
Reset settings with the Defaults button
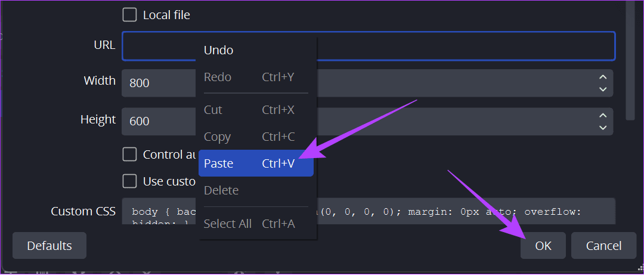click(x=49, y=246)
